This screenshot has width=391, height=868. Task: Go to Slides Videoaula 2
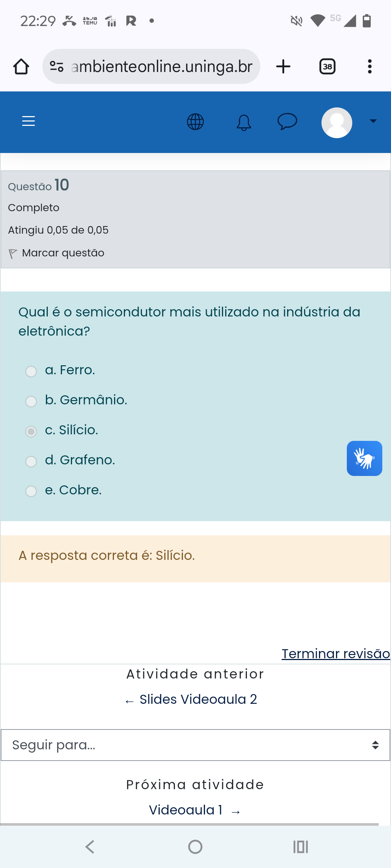point(198,699)
